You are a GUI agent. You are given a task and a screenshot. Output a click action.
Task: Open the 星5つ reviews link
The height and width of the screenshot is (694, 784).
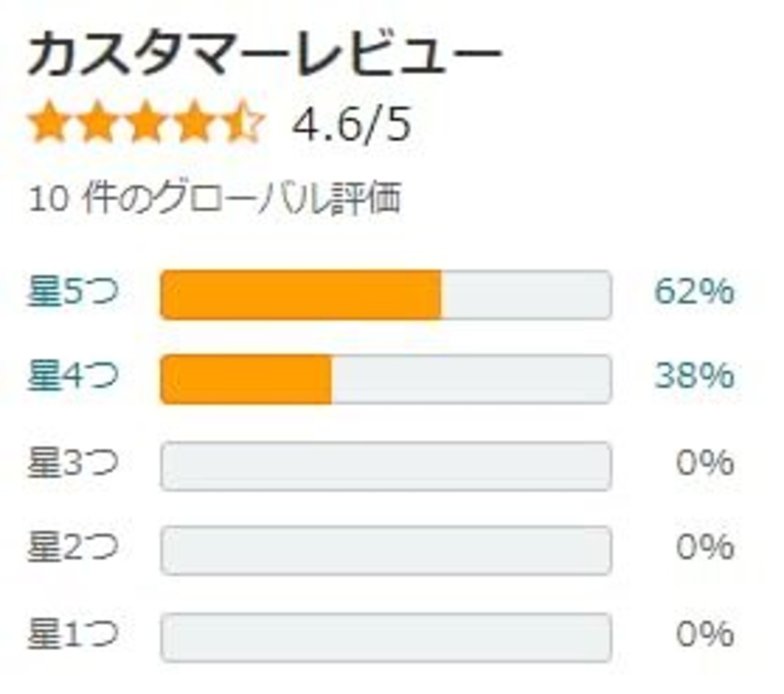72,292
